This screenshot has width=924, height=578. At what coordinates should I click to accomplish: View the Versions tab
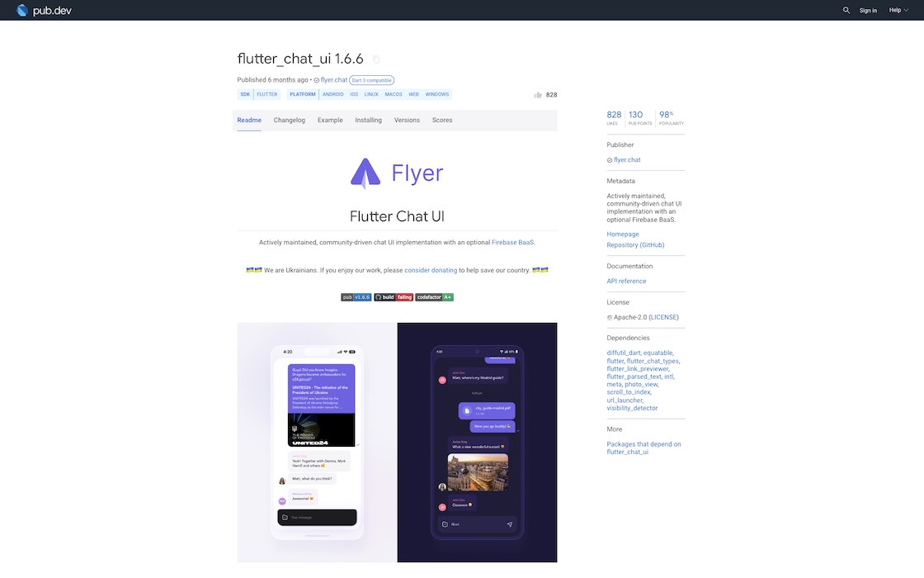408,121
